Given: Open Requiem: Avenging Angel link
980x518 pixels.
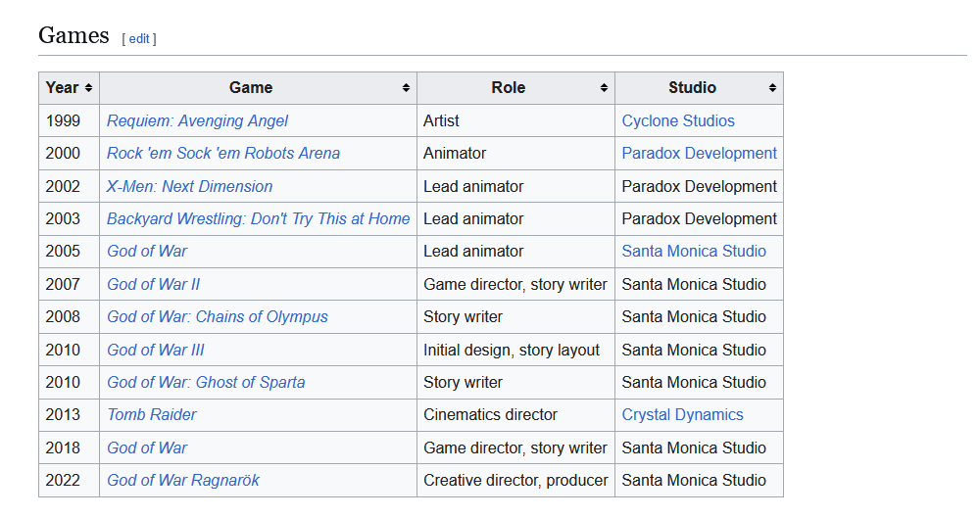Looking at the screenshot, I should [198, 120].
